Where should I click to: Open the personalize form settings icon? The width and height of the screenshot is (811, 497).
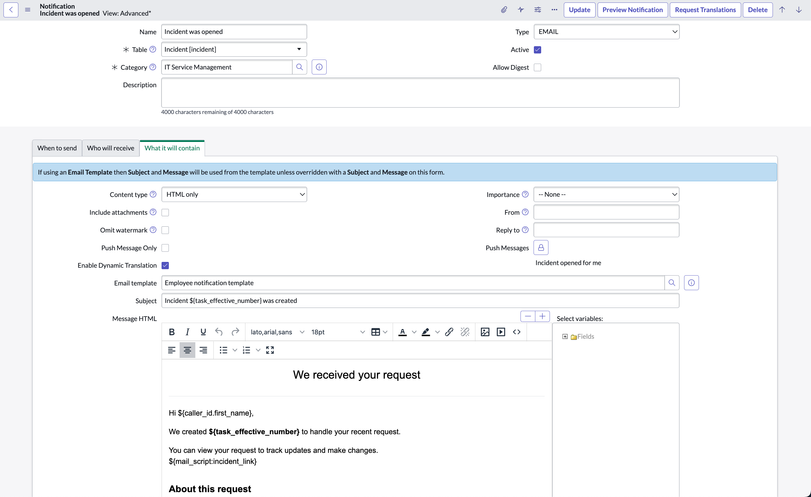coord(538,9)
